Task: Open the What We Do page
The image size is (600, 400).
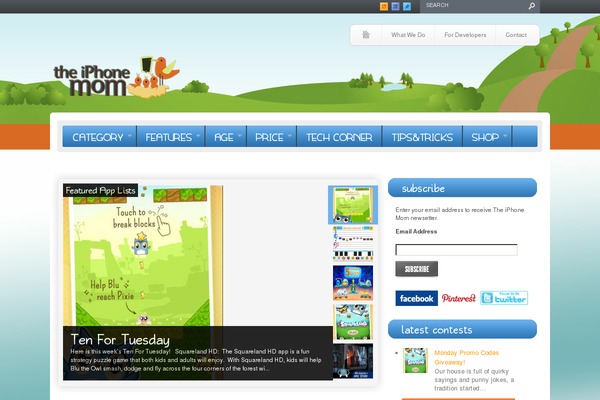Action: pos(408,35)
